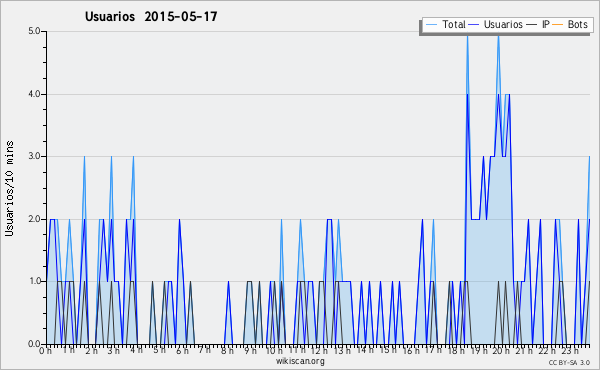The image size is (600, 370).
Task: Click the '23 h' x-axis label
Action: tap(569, 351)
